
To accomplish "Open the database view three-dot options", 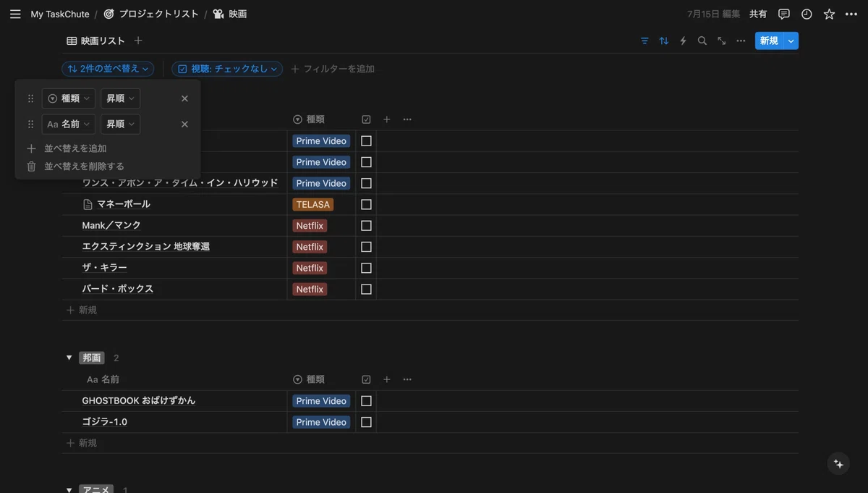I will coord(741,41).
